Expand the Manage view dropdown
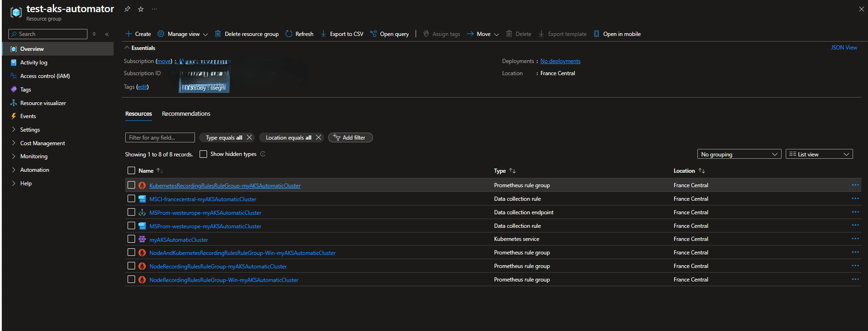Image resolution: width=868 pixels, height=331 pixels. click(x=205, y=34)
